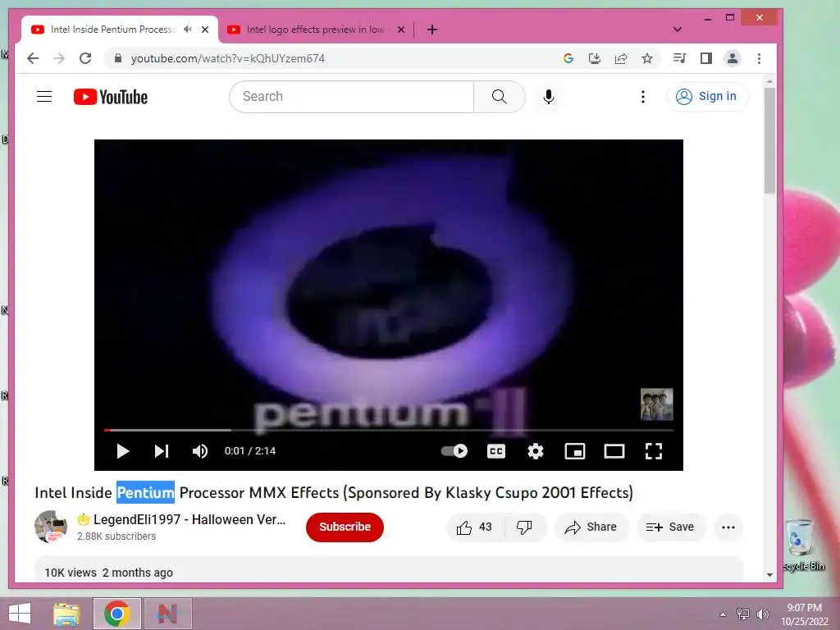Image resolution: width=840 pixels, height=630 pixels.
Task: Go forward in browser history
Action: 59,58
